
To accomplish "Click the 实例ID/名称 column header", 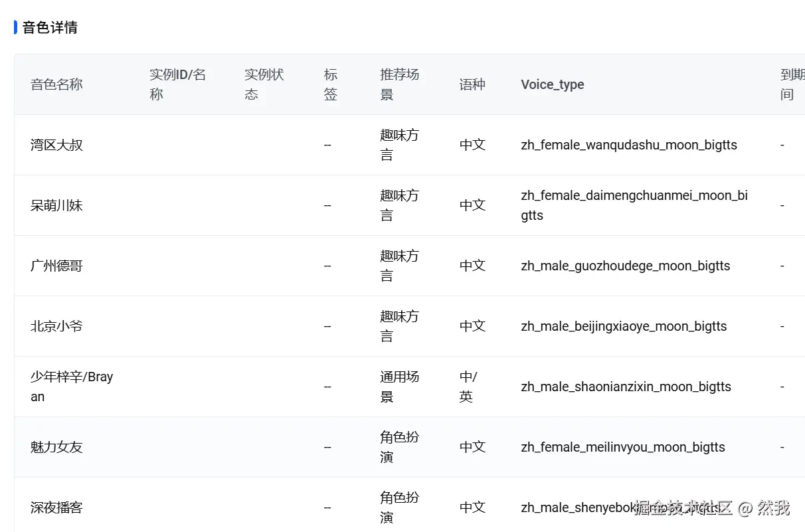I will (177, 84).
